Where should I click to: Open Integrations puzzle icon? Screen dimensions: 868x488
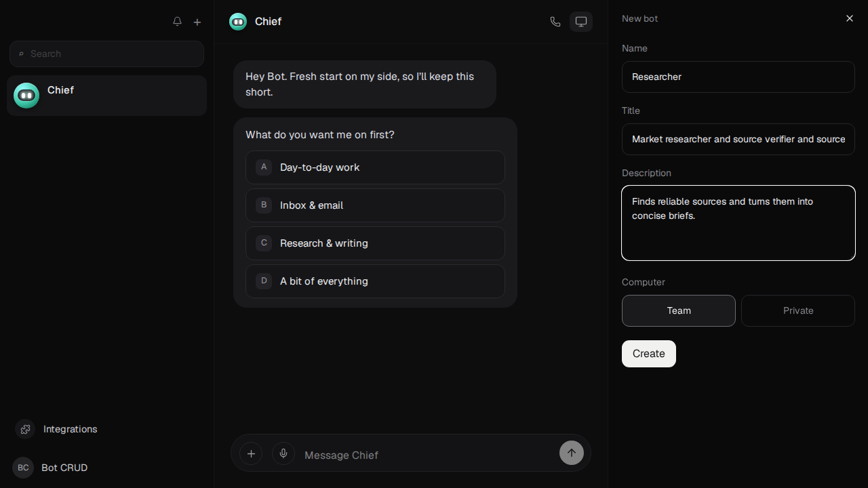[x=25, y=429]
